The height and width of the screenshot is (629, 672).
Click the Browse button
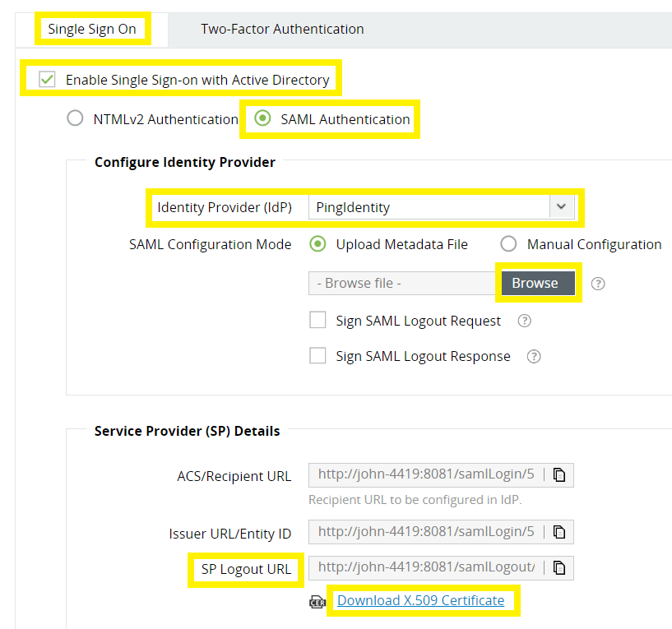click(x=536, y=282)
